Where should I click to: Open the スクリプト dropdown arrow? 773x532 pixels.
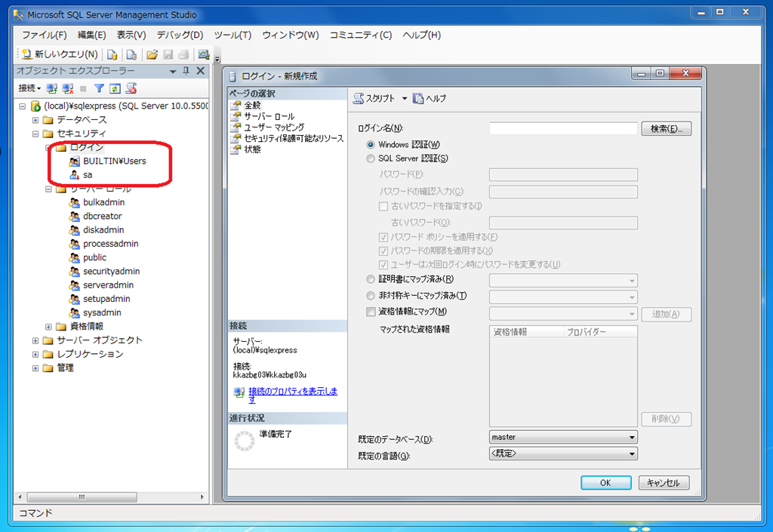(405, 99)
